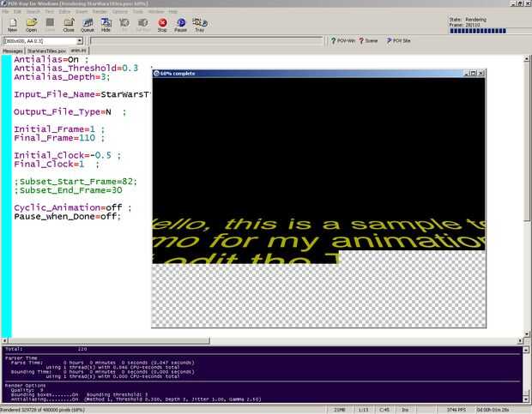Viewport: 532px width, 414px height.
Task: Click the partially rendered preview image
Action: click(318, 202)
